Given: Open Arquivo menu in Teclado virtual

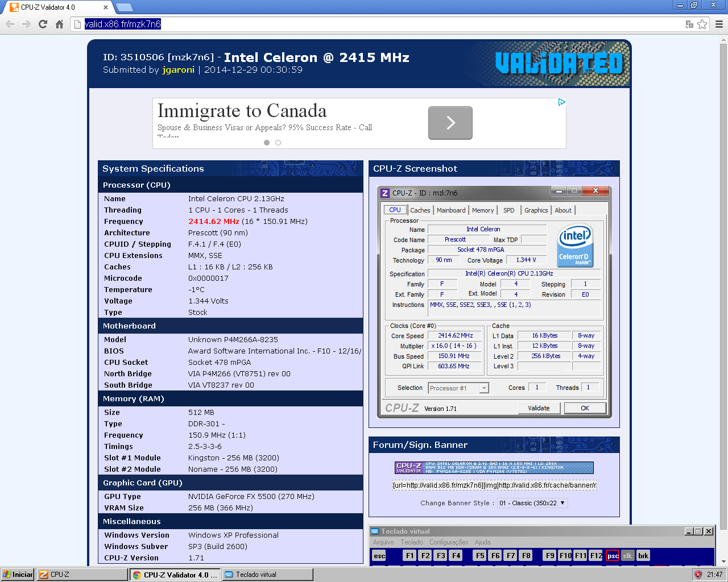Looking at the screenshot, I should click(383, 542).
